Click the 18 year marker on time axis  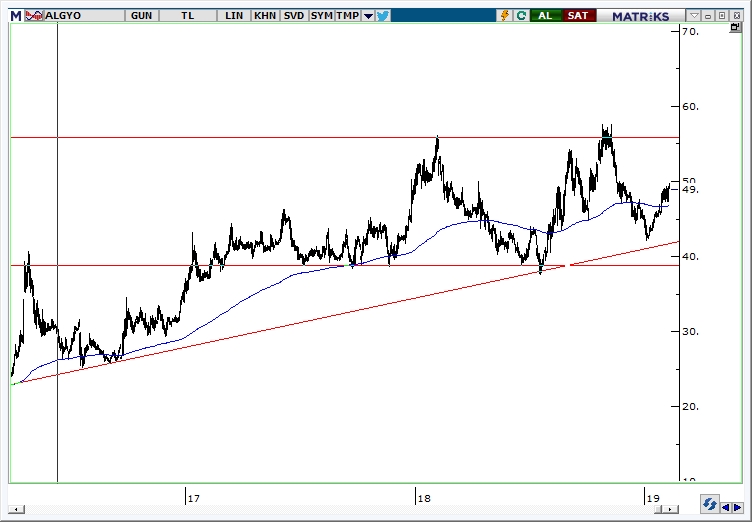point(424,498)
